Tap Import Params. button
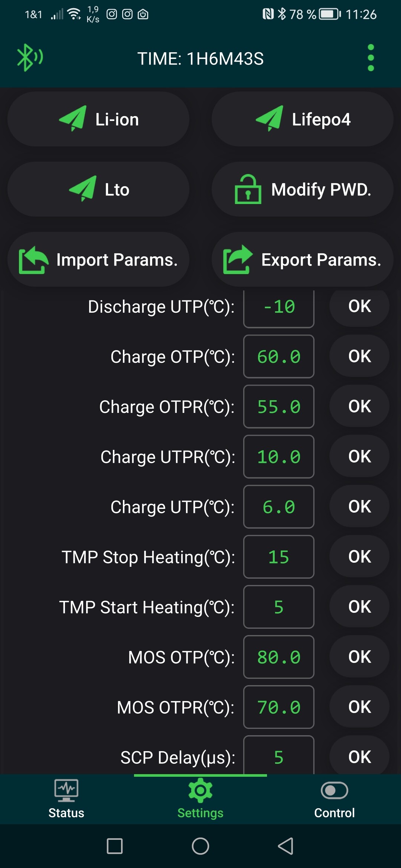Screen dimensions: 401x868 pos(98,260)
